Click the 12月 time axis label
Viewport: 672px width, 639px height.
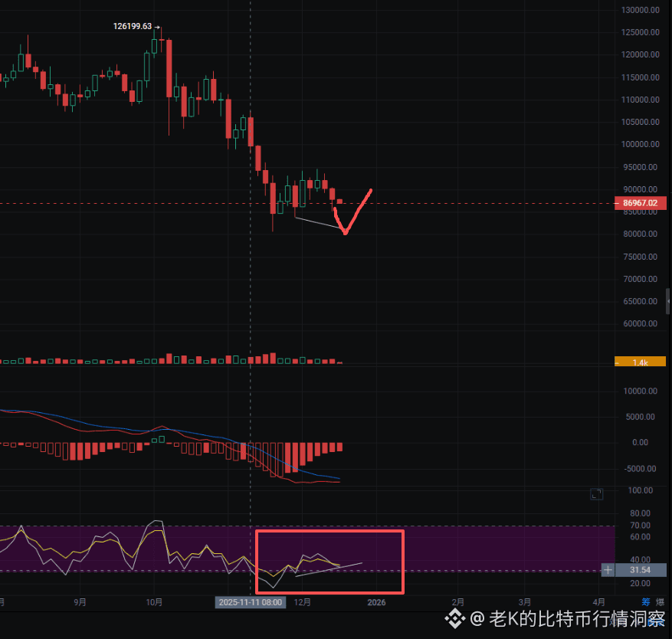tap(302, 602)
